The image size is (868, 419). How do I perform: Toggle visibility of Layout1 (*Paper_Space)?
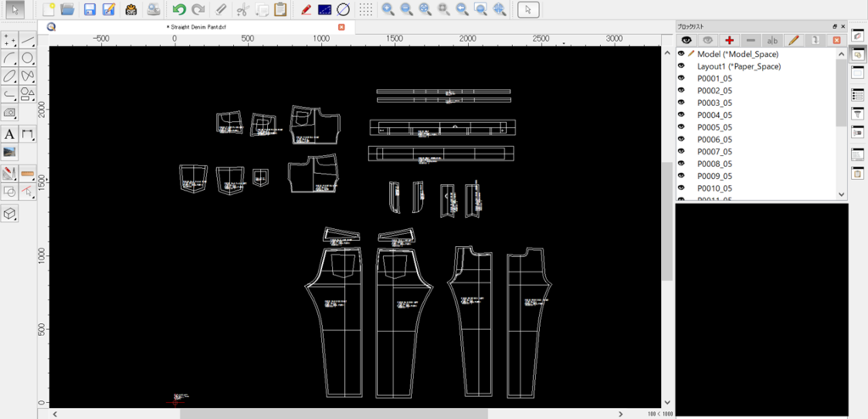(x=682, y=66)
